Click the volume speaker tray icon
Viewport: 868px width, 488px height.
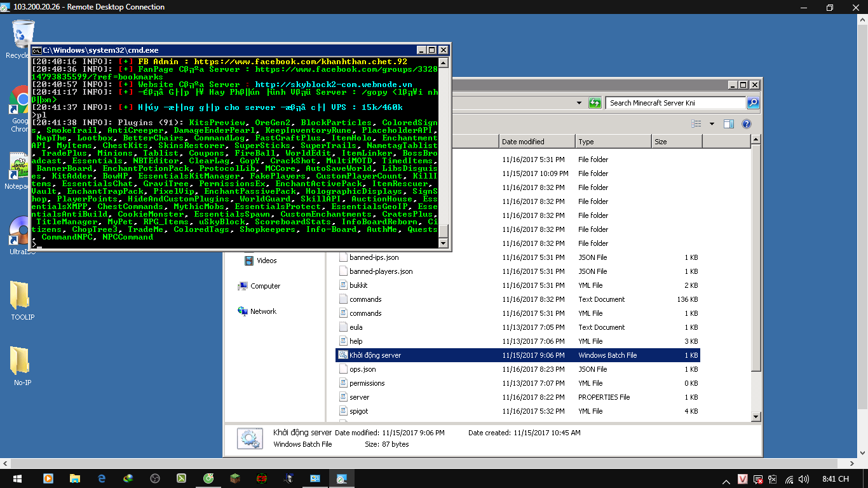click(x=804, y=479)
